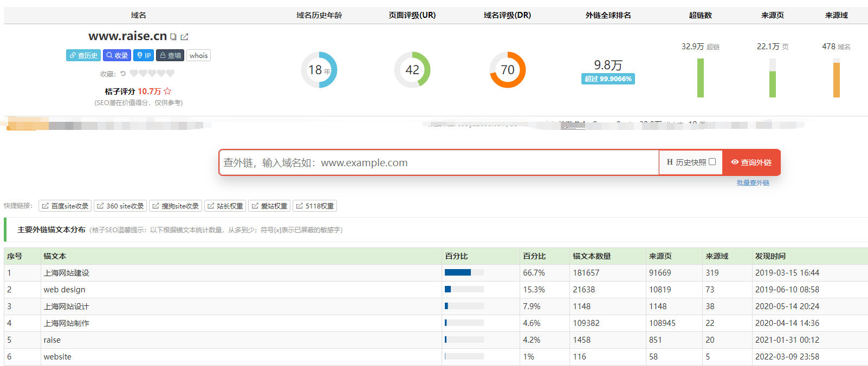Open 5118权重 quick link

click(x=315, y=206)
